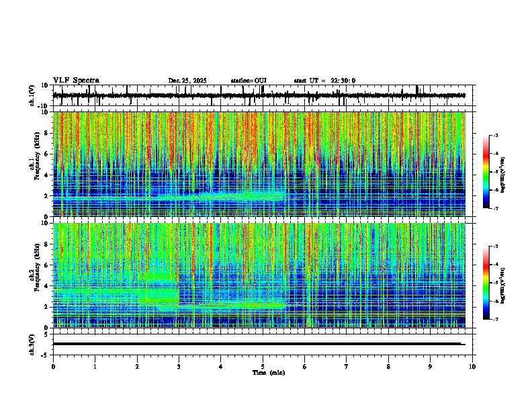Viewport: 532px width, 411px height.
Task: Select the ch.2 color bar log(PSD) label
Action: pyautogui.click(x=502, y=285)
